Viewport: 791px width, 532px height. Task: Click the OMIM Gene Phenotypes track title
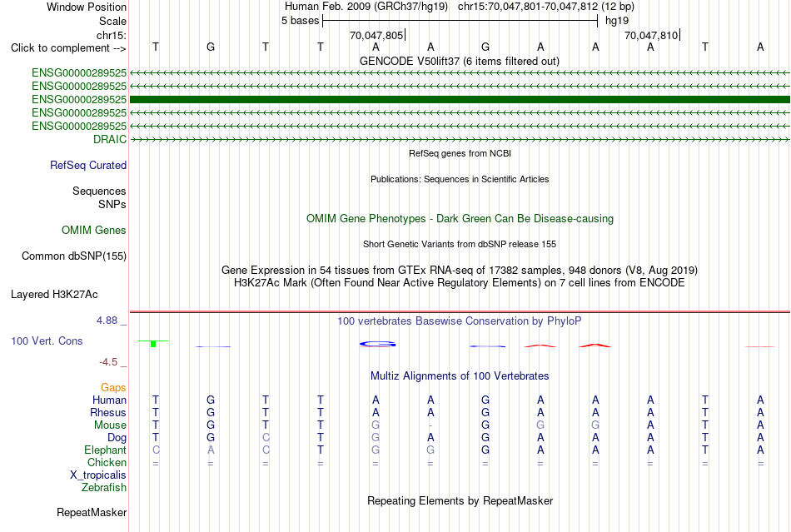click(x=460, y=219)
